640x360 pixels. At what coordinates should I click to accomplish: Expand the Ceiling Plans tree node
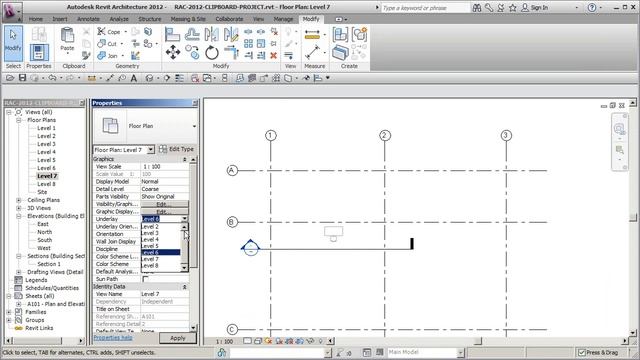19,200
